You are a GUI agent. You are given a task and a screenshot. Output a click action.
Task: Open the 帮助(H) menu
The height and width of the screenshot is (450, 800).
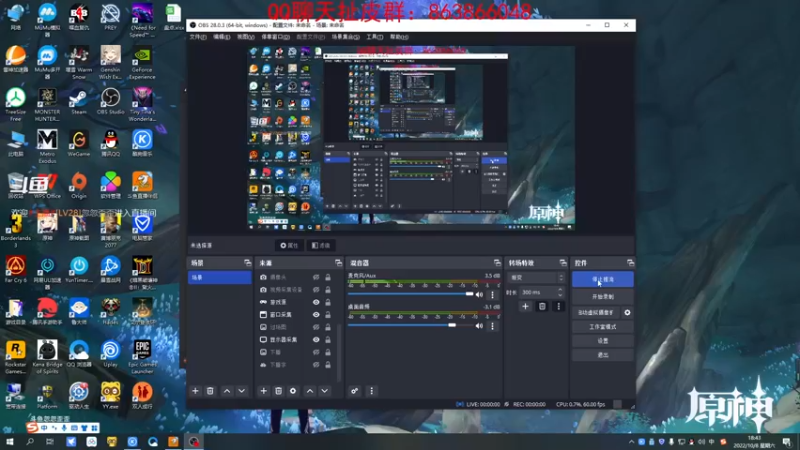tap(399, 37)
